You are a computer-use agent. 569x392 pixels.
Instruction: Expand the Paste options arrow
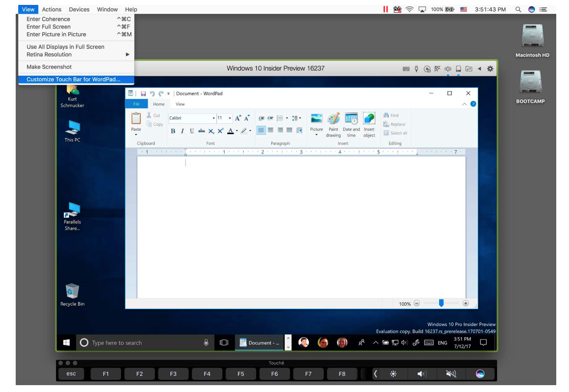point(136,135)
